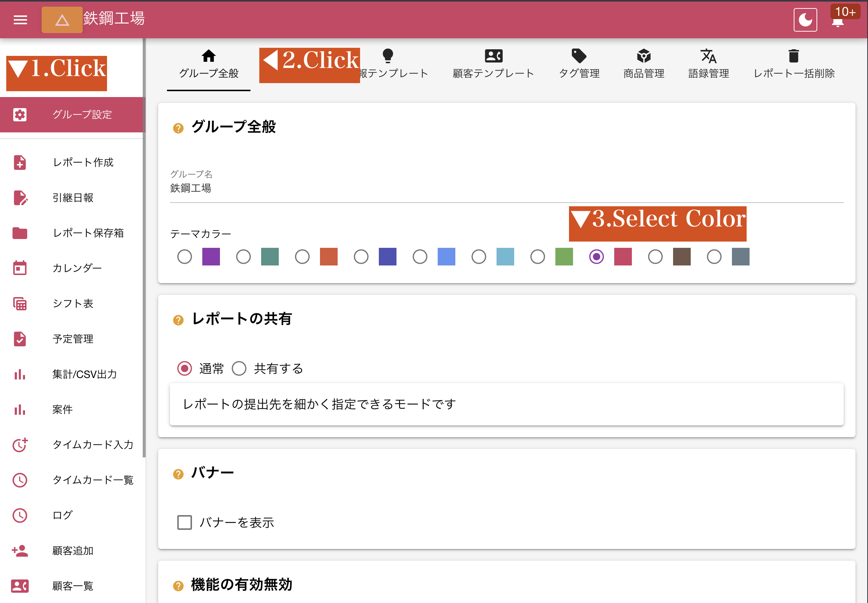Click the タグ管理 tag icon
Screen dimensions: 868x603
(x=579, y=56)
